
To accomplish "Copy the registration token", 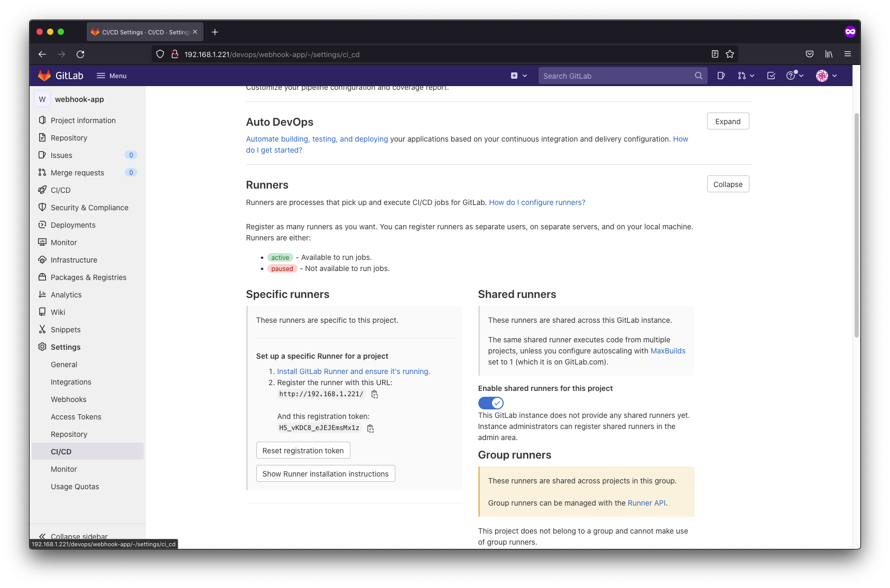I will coord(370,428).
